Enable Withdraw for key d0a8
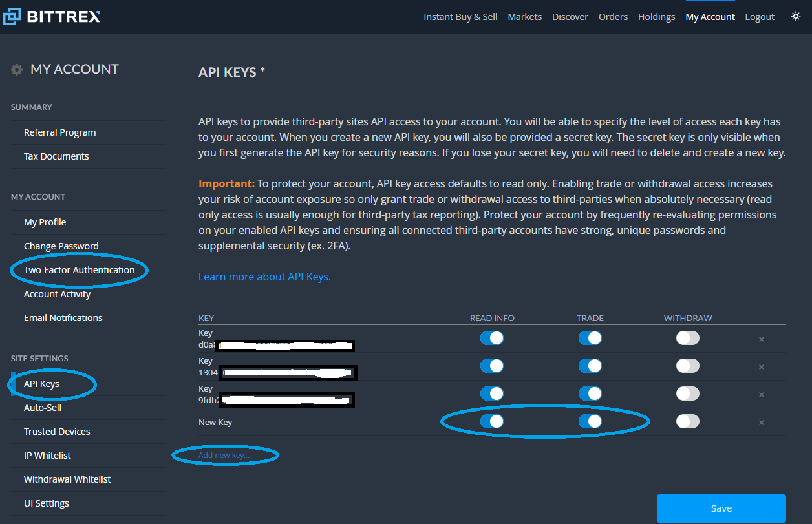Viewport: 812px width, 524px height. [688, 338]
